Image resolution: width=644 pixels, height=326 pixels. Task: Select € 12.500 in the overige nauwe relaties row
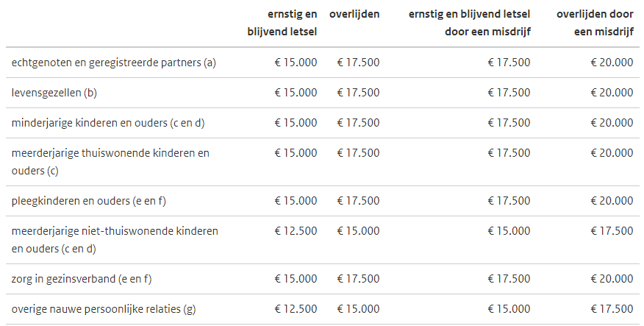(296, 309)
